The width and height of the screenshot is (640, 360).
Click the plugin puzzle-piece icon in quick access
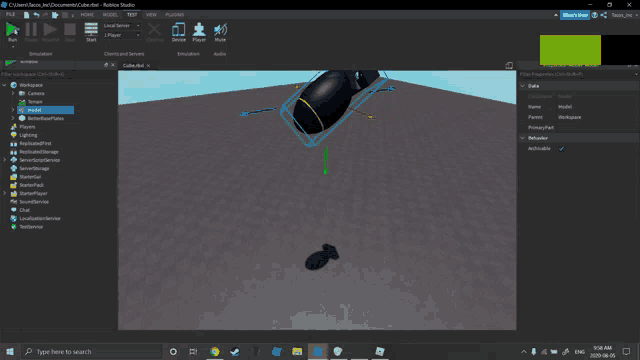(55, 15)
